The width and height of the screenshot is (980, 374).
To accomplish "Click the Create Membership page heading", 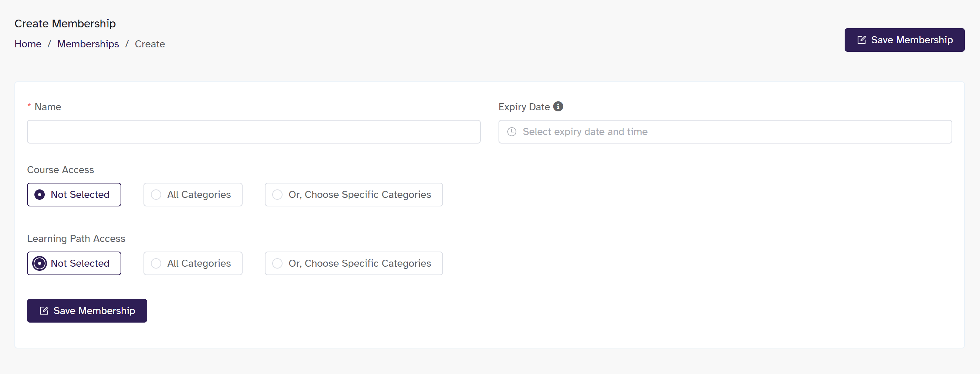I will (x=65, y=24).
